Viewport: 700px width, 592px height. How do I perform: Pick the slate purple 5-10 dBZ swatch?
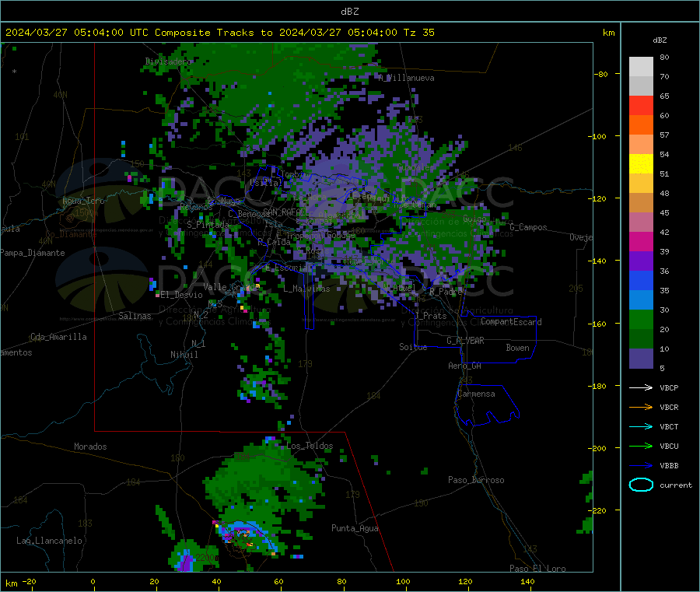pyautogui.click(x=641, y=359)
